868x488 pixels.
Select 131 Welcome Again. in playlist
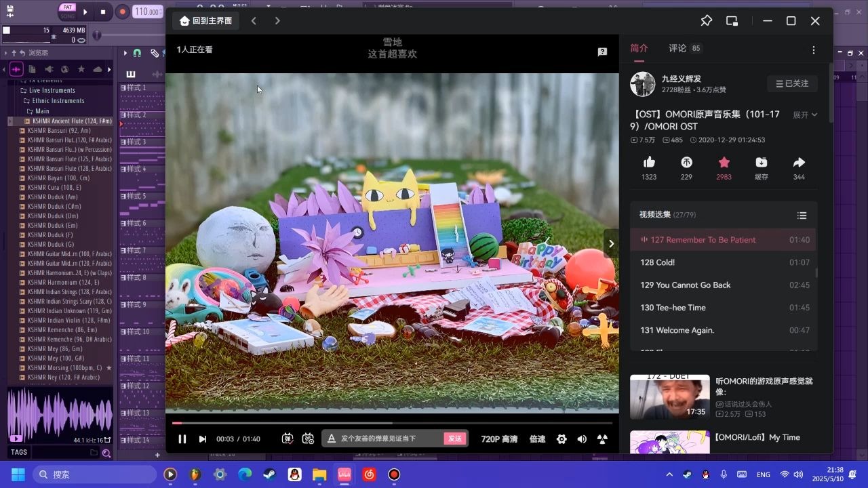click(x=724, y=331)
